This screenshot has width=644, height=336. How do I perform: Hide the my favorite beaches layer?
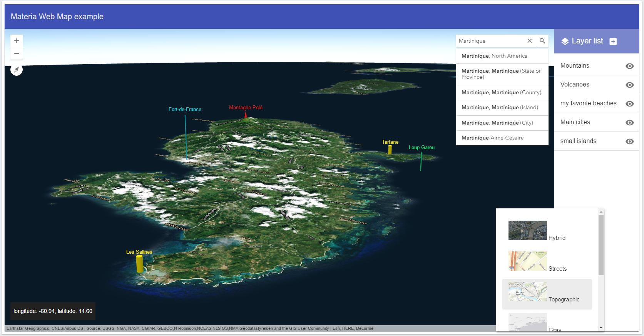tap(630, 104)
